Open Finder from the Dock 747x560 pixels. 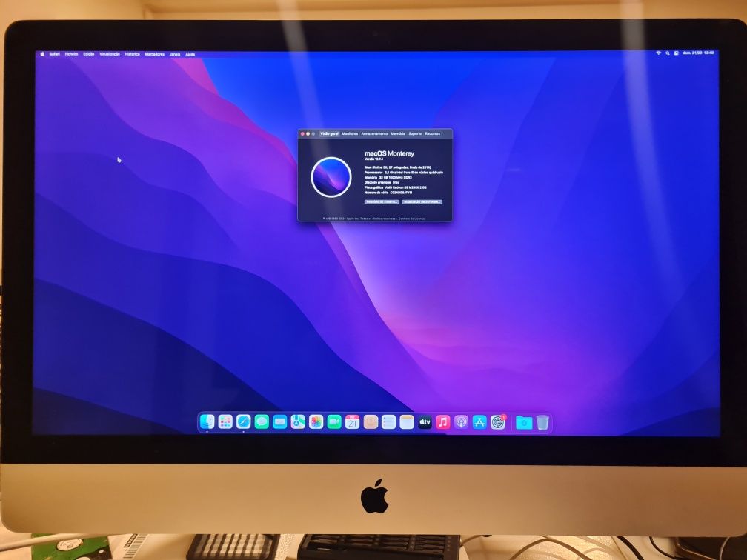coord(207,421)
